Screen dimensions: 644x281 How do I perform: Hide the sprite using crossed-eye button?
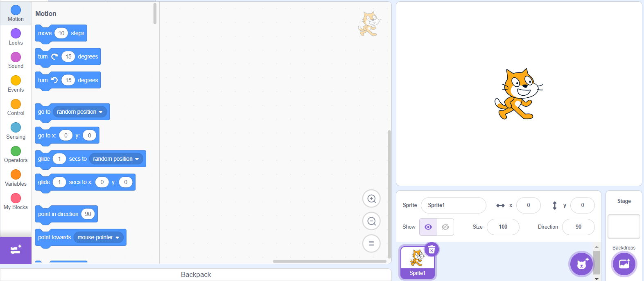point(445,227)
